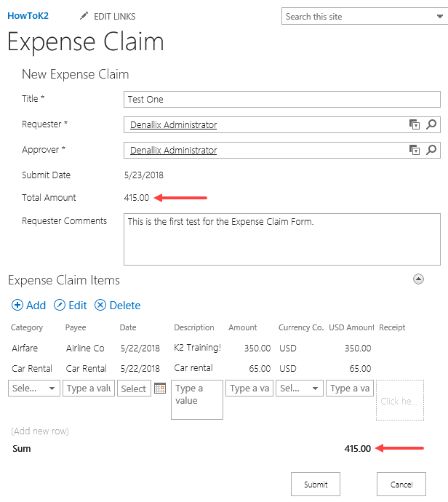Click into the Title field
Image resolution: width=448 pixels, height=502 pixels.
(282, 99)
